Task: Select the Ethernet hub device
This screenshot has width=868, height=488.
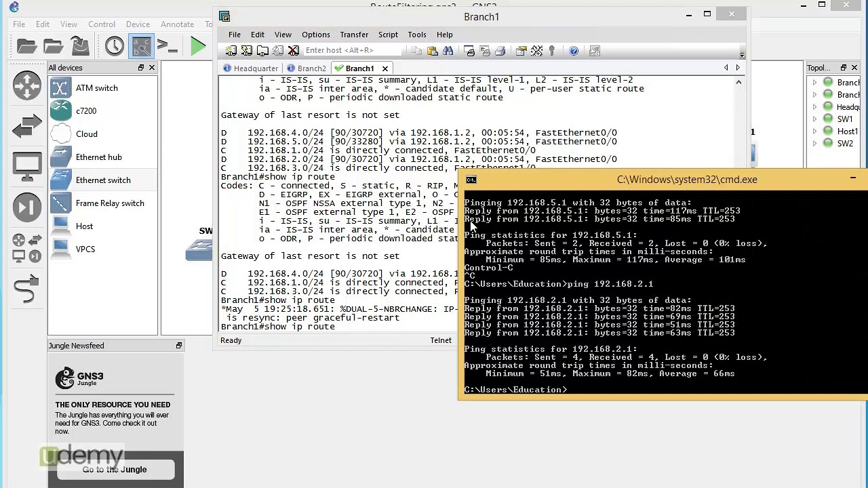Action: tap(103, 157)
